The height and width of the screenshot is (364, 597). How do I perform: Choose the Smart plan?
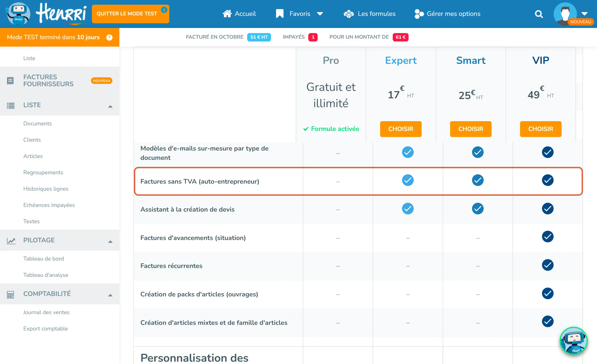[471, 129]
